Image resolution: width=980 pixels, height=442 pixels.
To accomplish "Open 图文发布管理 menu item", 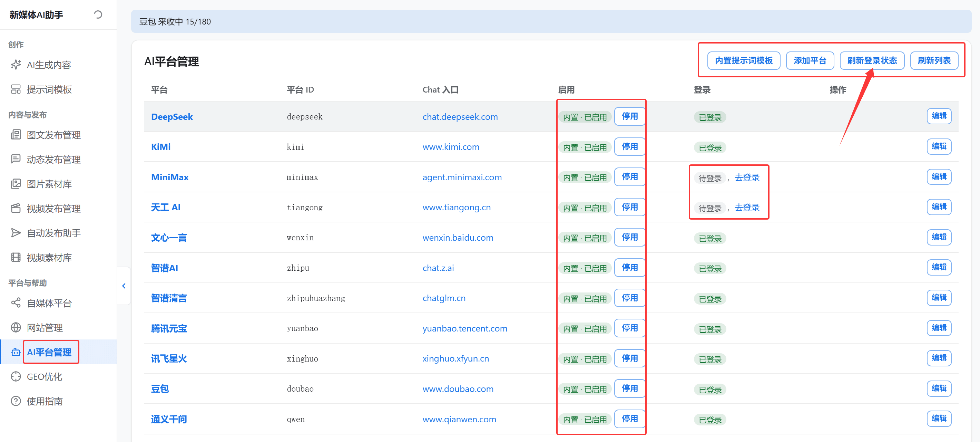I will tap(58, 135).
